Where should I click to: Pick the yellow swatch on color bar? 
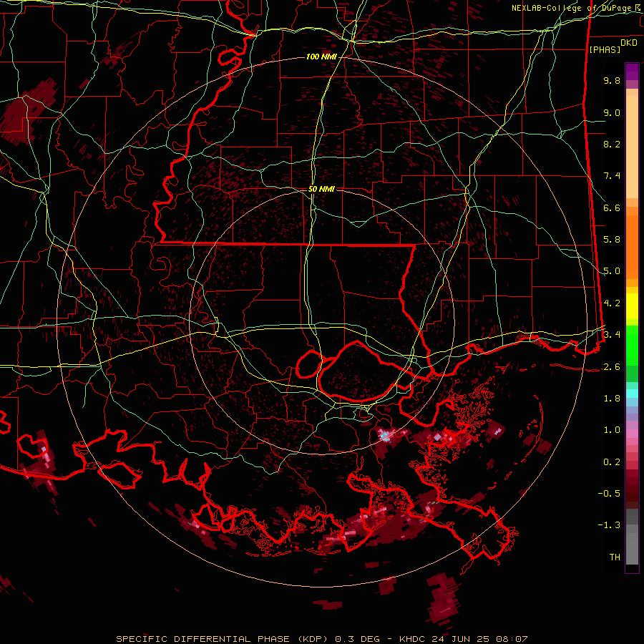click(x=632, y=306)
